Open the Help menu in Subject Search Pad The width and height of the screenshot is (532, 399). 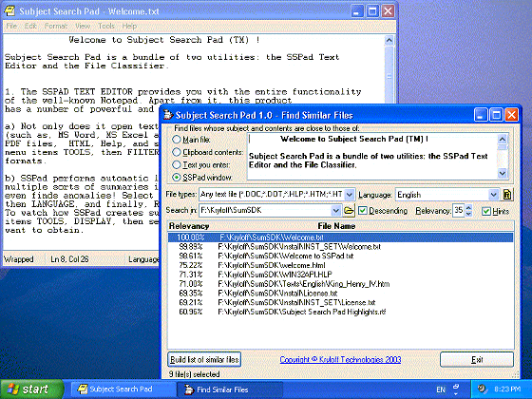pos(129,27)
